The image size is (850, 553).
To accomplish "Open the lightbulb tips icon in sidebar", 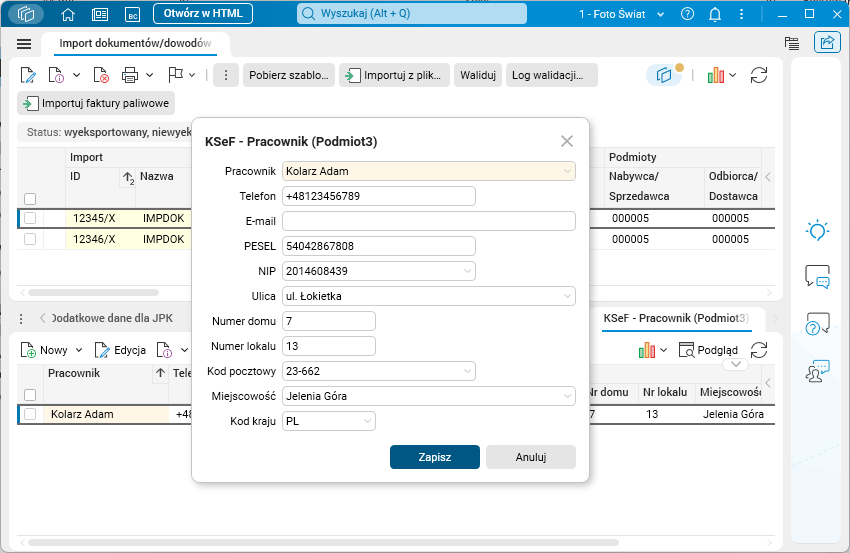I will point(817,230).
